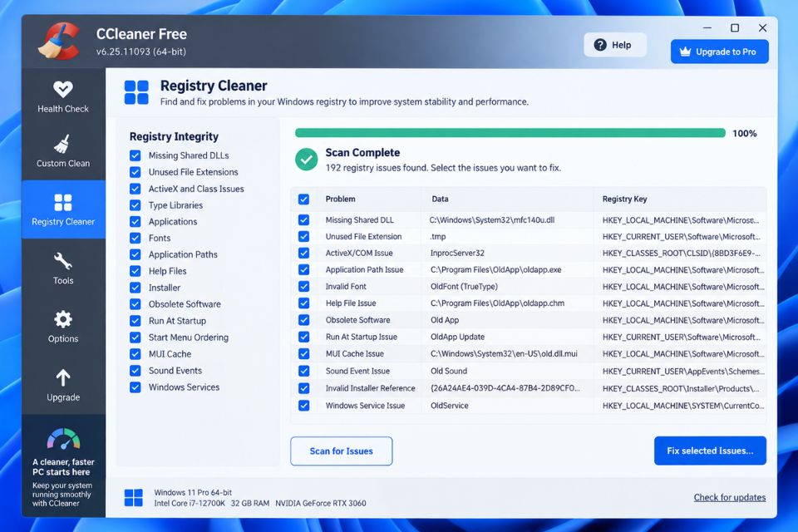The image size is (798, 532).
Task: Click the CCleaner logo icon
Action: point(60,42)
